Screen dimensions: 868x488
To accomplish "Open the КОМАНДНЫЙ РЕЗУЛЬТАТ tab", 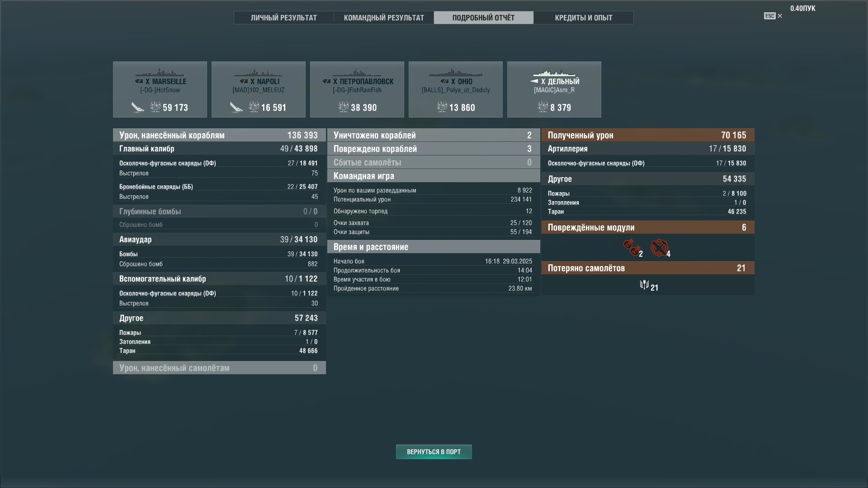I will (x=384, y=18).
